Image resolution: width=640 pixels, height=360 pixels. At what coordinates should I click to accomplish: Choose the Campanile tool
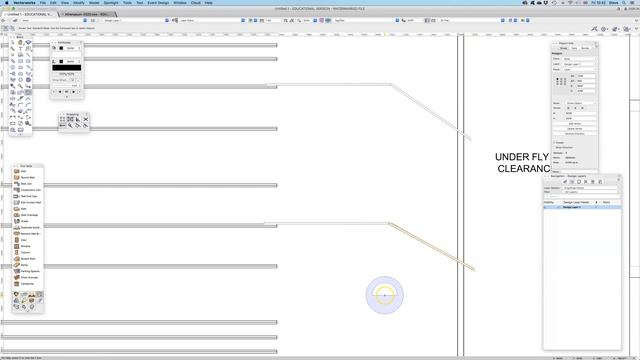[x=27, y=284]
